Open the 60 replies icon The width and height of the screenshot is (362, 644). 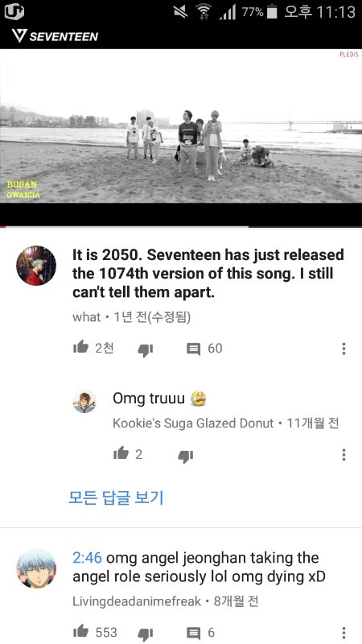coord(193,349)
